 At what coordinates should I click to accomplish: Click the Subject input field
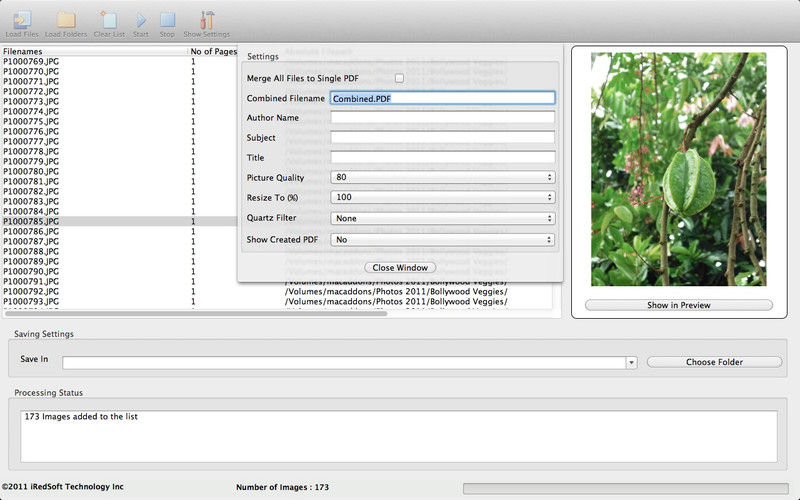[442, 138]
